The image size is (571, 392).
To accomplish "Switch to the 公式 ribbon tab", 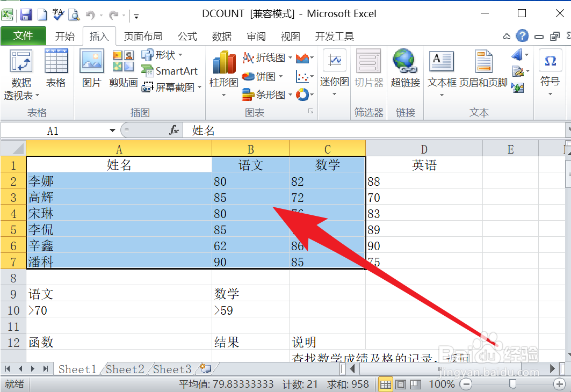I will click(x=187, y=36).
